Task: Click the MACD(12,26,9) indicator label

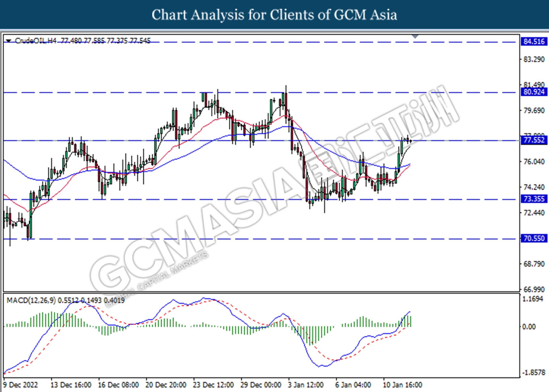Action: coord(66,301)
